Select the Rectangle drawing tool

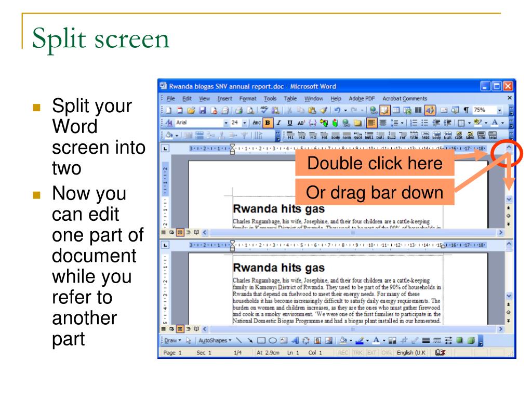coord(261,340)
